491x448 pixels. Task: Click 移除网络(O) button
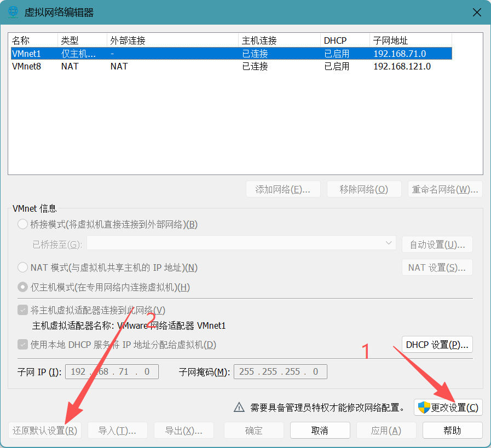[364, 189]
